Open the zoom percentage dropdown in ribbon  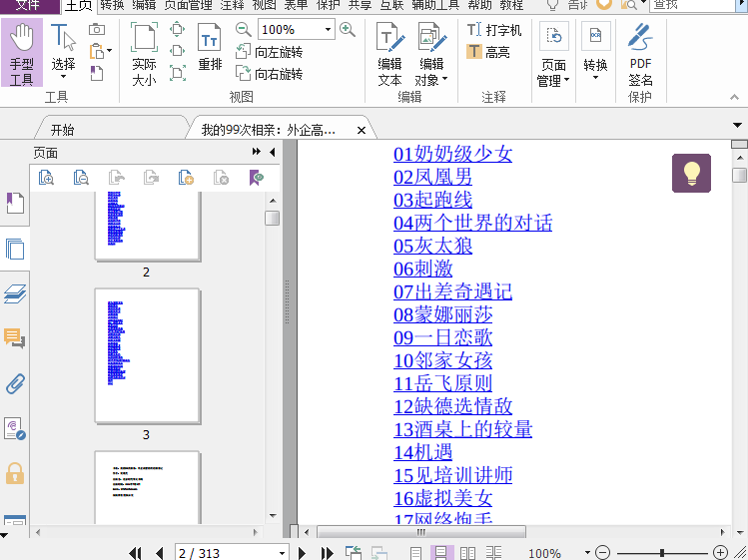(x=327, y=30)
